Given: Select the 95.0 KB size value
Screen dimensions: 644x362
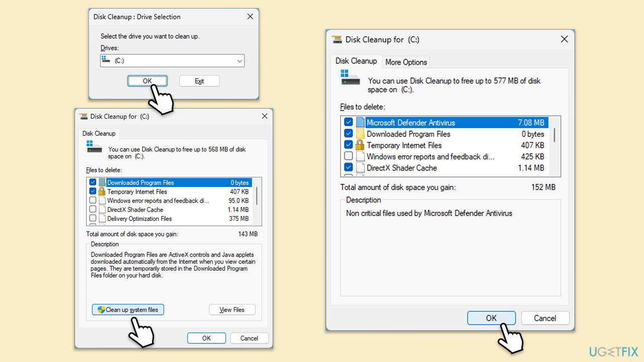Looking at the screenshot, I should 238,201.
